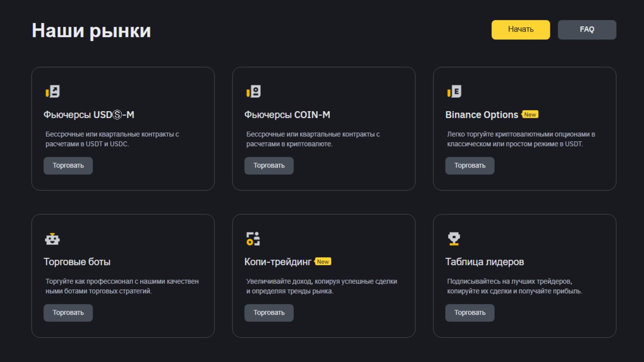
Task: Click the COIN-M futures card icon
Action: [x=254, y=92]
